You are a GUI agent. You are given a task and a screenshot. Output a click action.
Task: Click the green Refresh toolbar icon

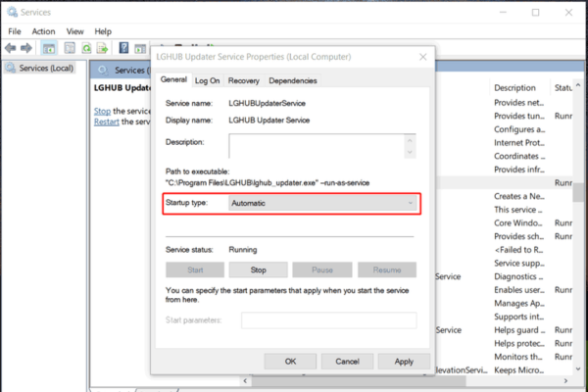(x=86, y=48)
